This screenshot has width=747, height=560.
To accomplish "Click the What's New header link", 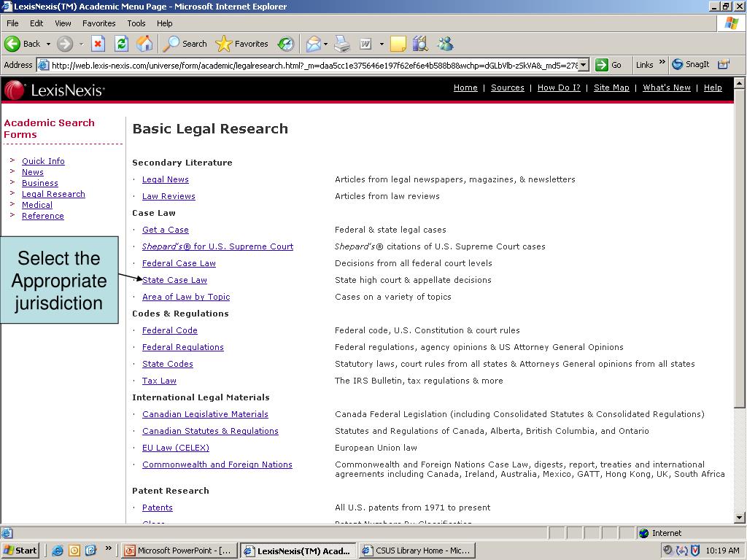I will (x=667, y=87).
